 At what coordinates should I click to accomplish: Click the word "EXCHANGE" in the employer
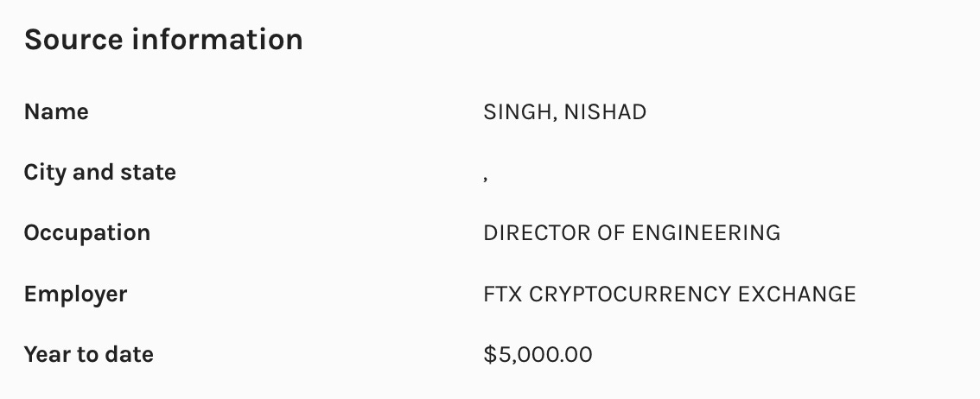pos(797,294)
